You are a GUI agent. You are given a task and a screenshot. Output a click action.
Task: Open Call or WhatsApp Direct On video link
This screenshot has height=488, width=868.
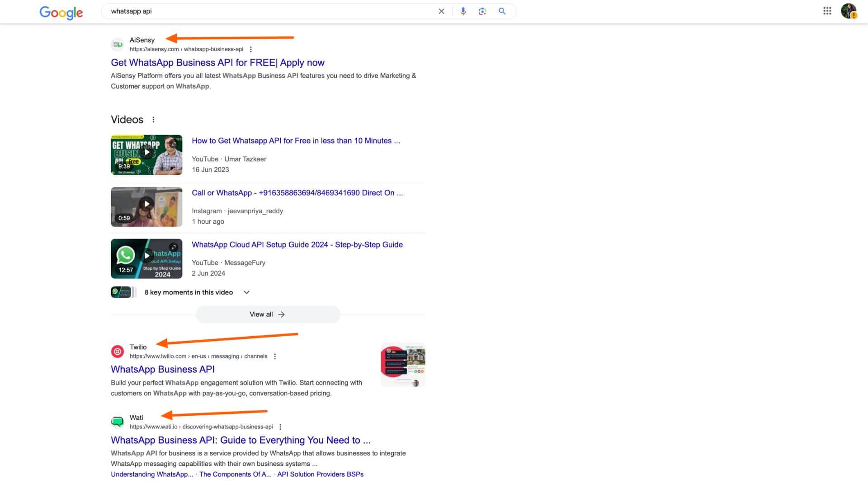[x=297, y=193]
